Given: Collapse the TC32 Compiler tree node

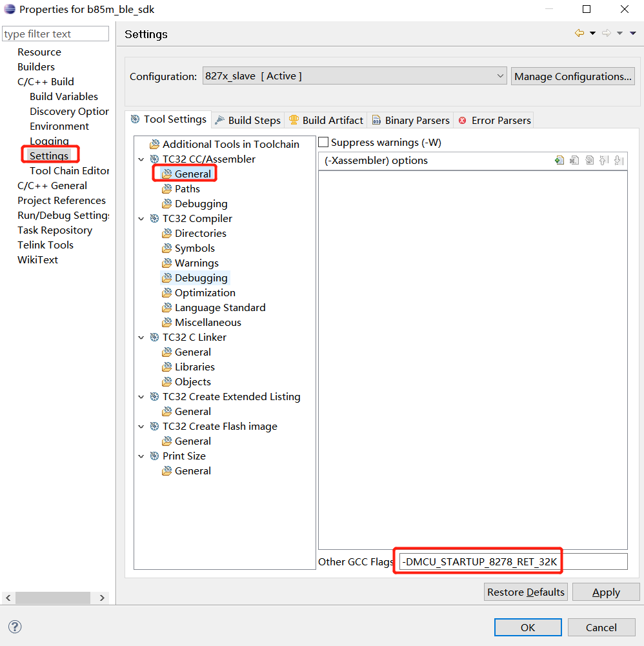Looking at the screenshot, I should click(141, 219).
